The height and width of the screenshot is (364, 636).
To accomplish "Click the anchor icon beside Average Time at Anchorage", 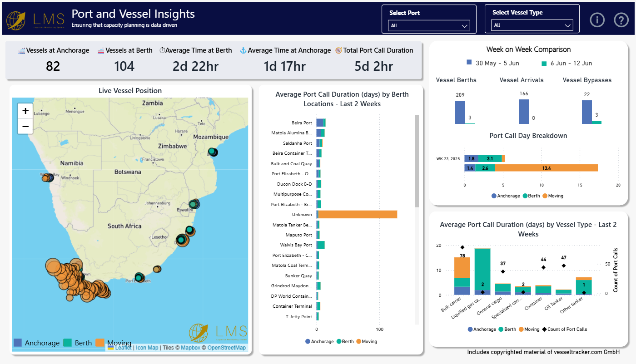I will (x=243, y=51).
